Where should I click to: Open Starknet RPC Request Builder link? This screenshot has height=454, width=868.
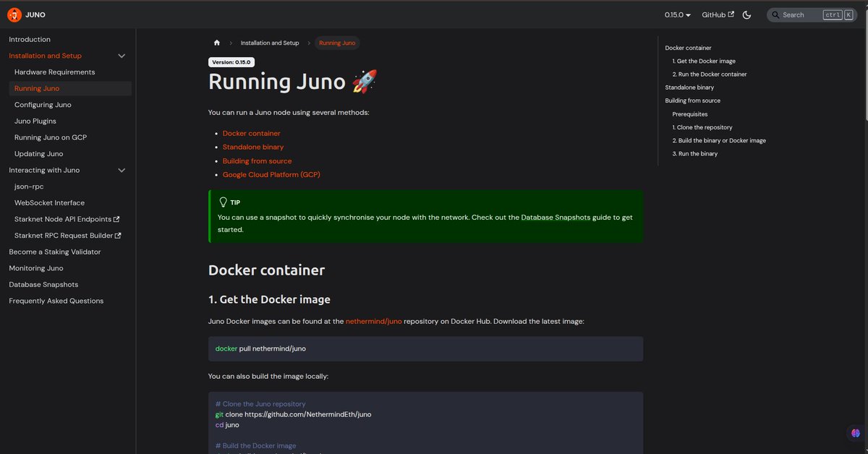pos(67,235)
